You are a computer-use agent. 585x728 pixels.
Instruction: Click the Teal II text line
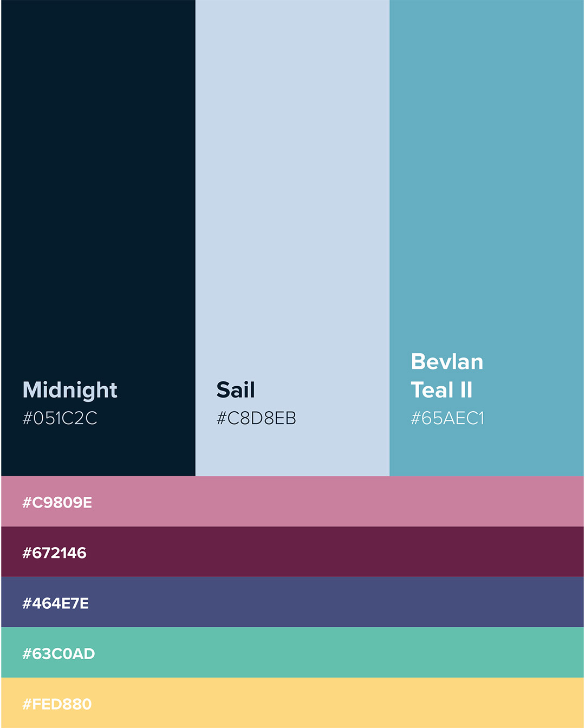[441, 390]
